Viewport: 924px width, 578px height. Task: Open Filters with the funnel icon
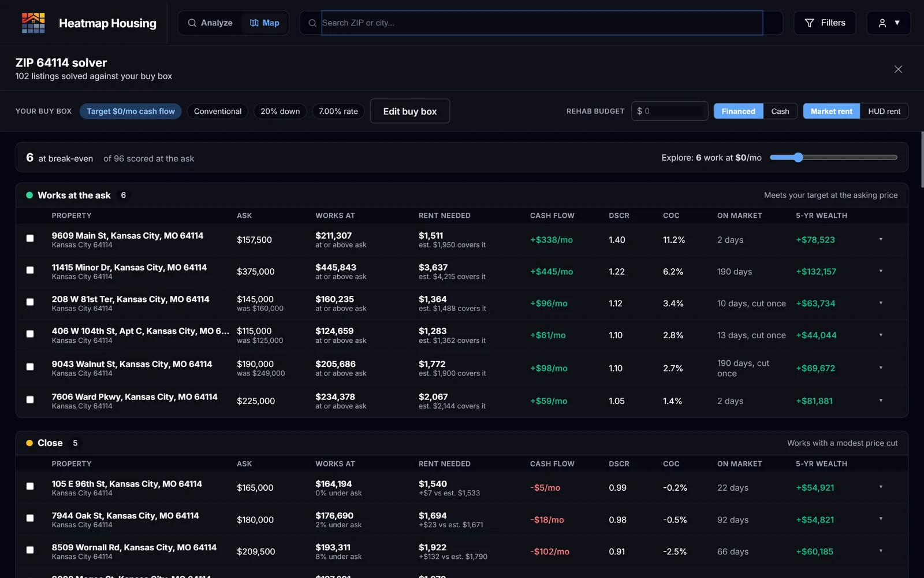tap(825, 23)
